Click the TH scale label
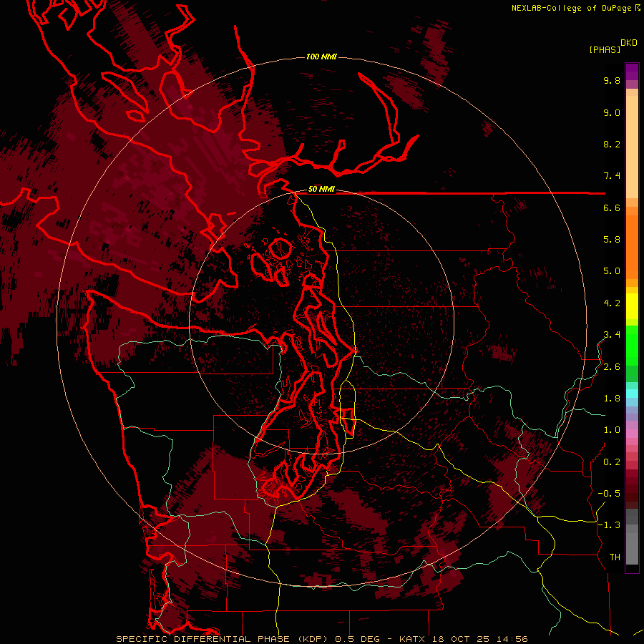 [615, 557]
